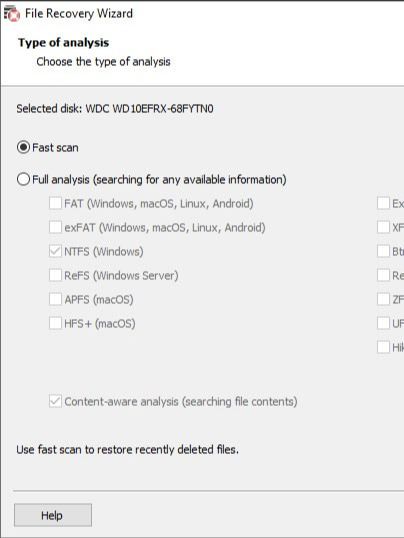Toggle the NTFS (Windows) checkbox
The image size is (404, 538).
55,251
